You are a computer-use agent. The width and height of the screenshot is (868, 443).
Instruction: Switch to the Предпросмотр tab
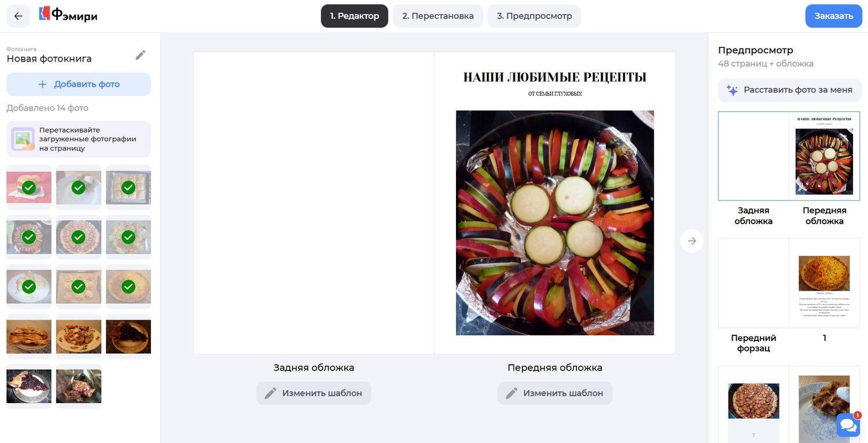click(x=534, y=16)
